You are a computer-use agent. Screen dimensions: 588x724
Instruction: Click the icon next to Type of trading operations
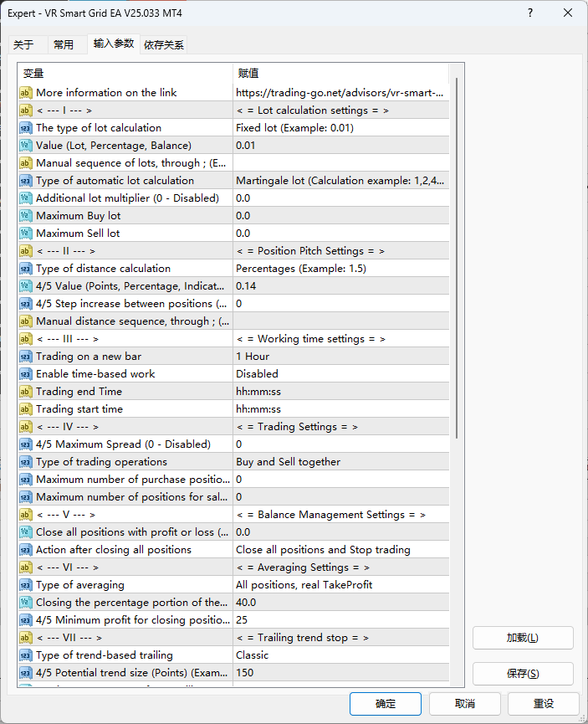tap(26, 462)
